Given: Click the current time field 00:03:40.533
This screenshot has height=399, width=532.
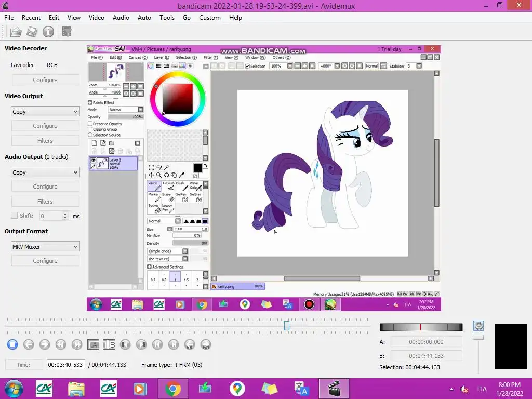Looking at the screenshot, I should point(65,365).
